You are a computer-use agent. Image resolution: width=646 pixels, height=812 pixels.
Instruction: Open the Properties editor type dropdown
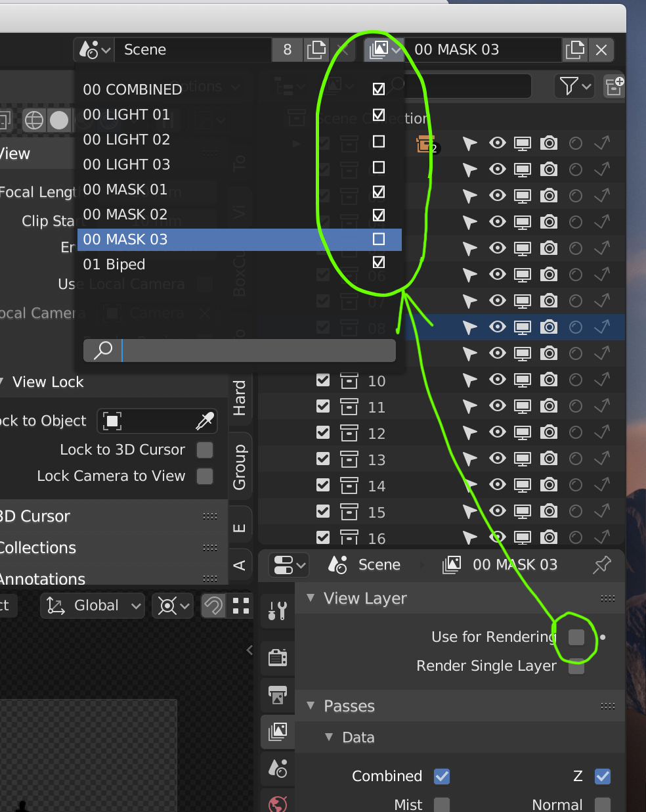click(x=289, y=565)
